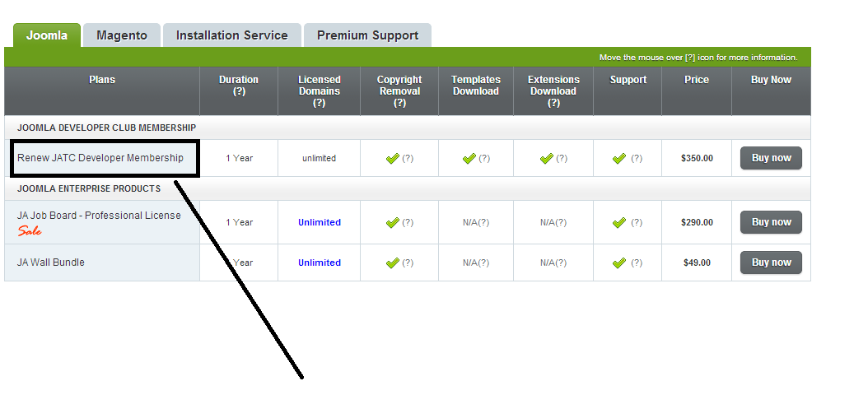The height and width of the screenshot is (395, 868).
Task: Click Copyright Removal checkmark for JA Wall Bundle
Action: click(x=392, y=263)
